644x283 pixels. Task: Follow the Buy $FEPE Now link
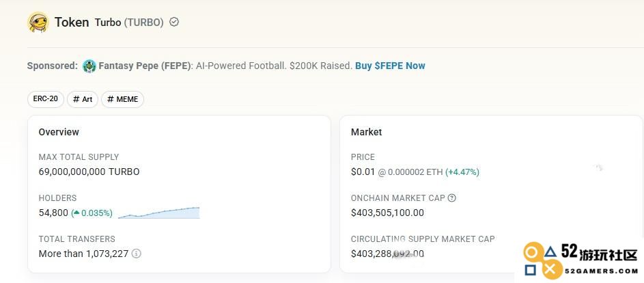[x=390, y=66]
